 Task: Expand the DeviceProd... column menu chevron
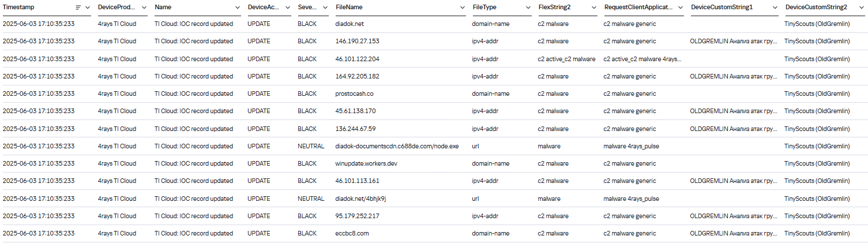point(144,8)
